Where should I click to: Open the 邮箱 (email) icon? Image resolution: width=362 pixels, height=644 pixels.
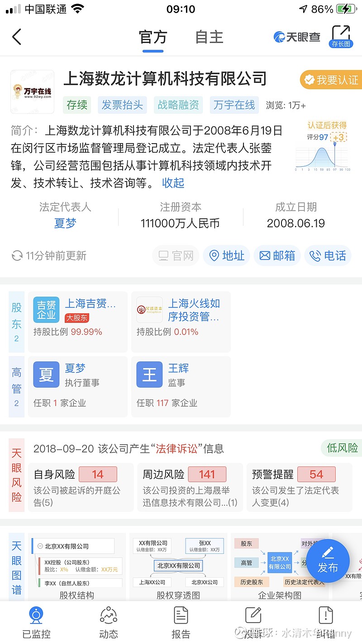[x=277, y=255]
